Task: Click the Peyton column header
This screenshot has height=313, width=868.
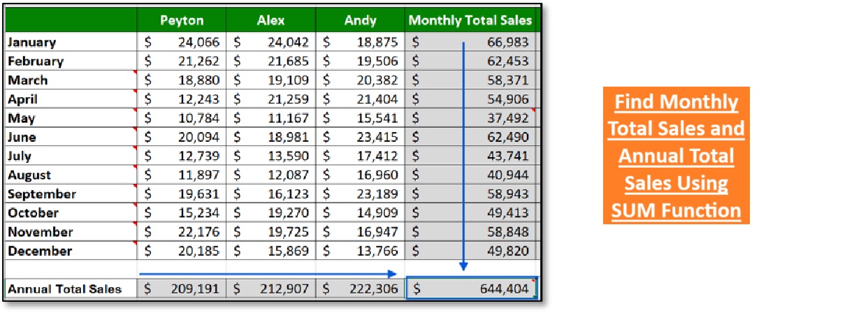Action: [x=182, y=20]
